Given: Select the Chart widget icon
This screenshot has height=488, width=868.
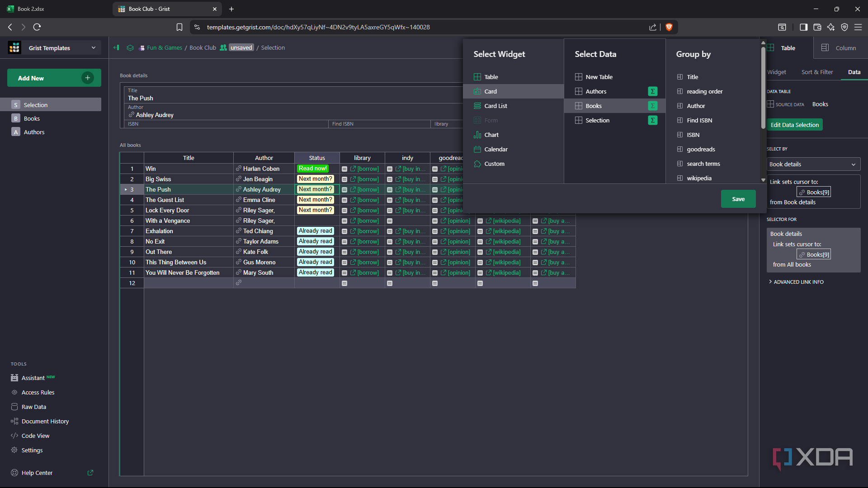Looking at the screenshot, I should [477, 135].
